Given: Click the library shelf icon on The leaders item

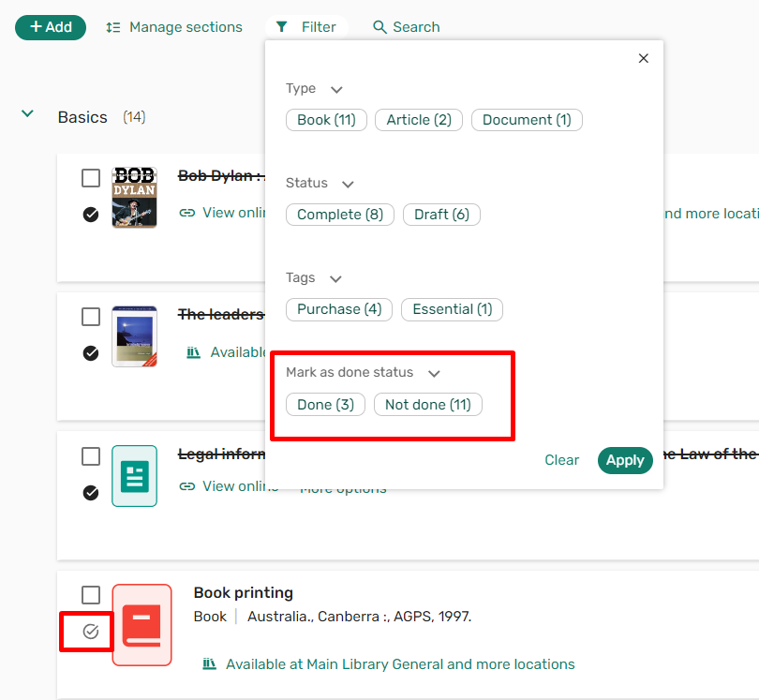Looking at the screenshot, I should (x=194, y=352).
